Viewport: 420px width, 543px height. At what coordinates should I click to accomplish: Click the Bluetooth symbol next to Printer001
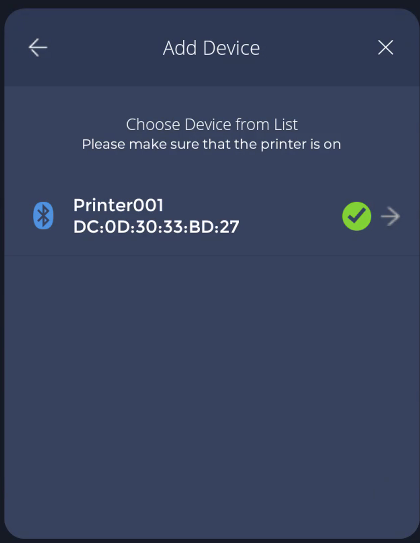click(43, 215)
